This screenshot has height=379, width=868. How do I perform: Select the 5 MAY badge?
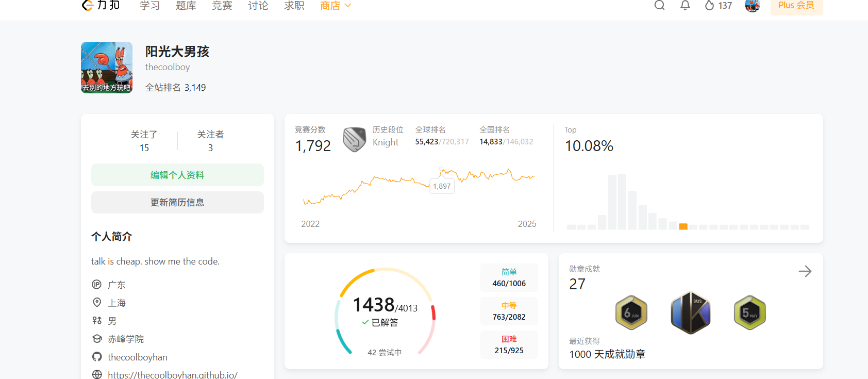[749, 312]
